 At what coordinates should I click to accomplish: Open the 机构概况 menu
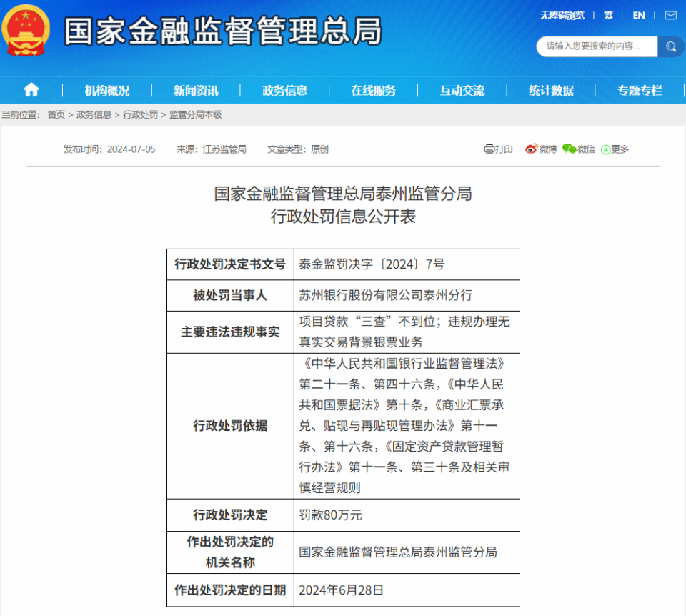click(x=107, y=91)
